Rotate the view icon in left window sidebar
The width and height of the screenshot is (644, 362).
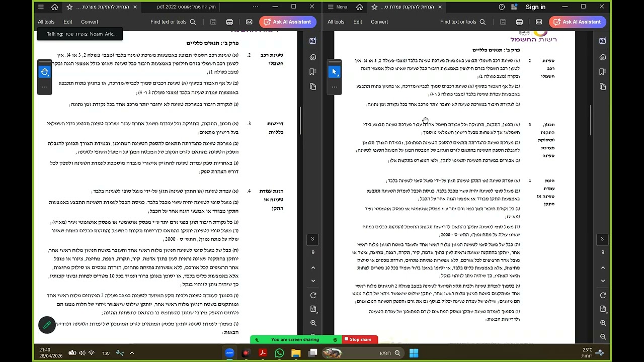tap(313, 295)
